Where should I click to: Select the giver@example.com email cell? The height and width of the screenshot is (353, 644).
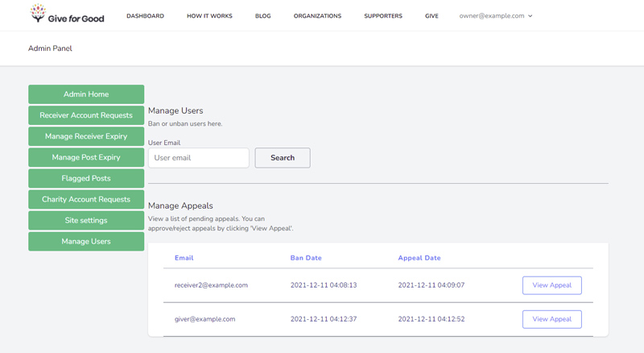205,319
